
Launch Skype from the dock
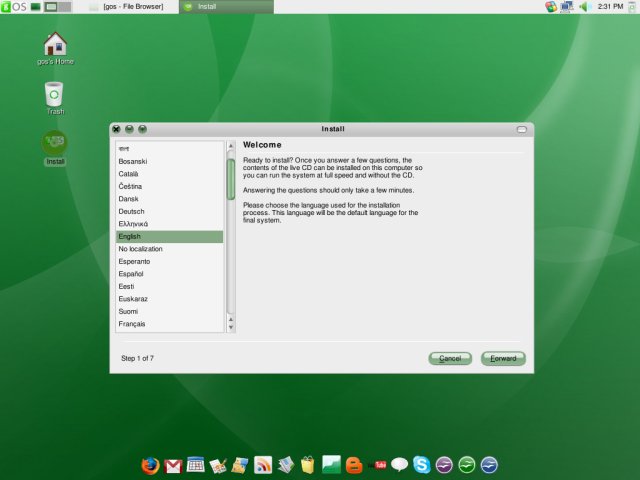point(422,465)
